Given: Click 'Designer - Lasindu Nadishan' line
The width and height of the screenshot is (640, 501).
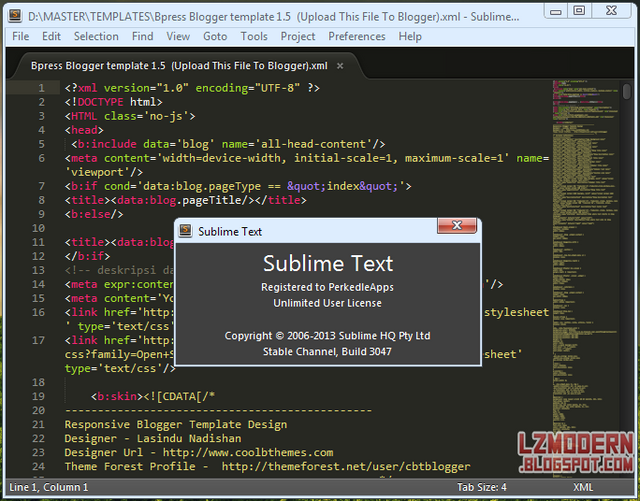Looking at the screenshot, I should [153, 439].
